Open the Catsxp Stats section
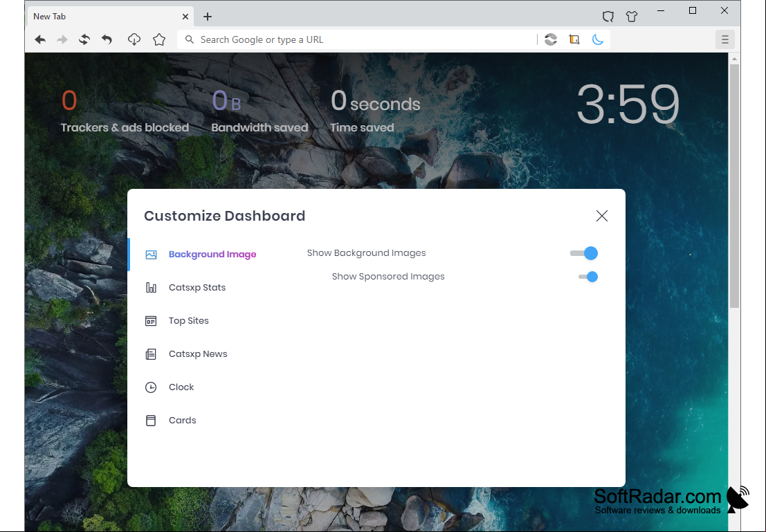Viewport: 766px width, 532px height. pyautogui.click(x=197, y=288)
